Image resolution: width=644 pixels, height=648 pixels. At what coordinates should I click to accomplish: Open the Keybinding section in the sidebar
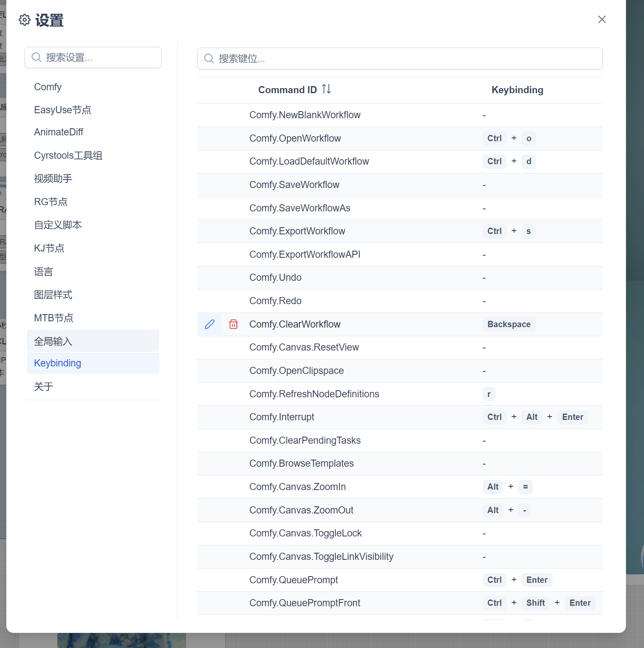(x=58, y=363)
